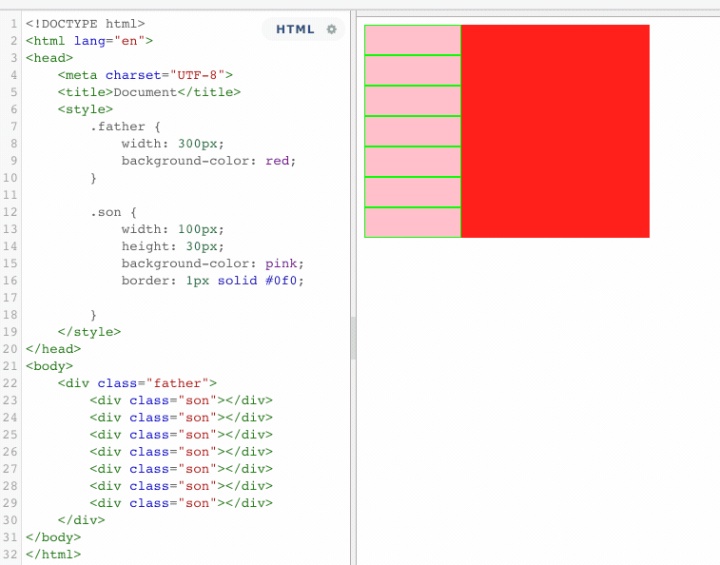720x565 pixels.
Task: Click line number 21 in the gutter
Action: tap(11, 366)
